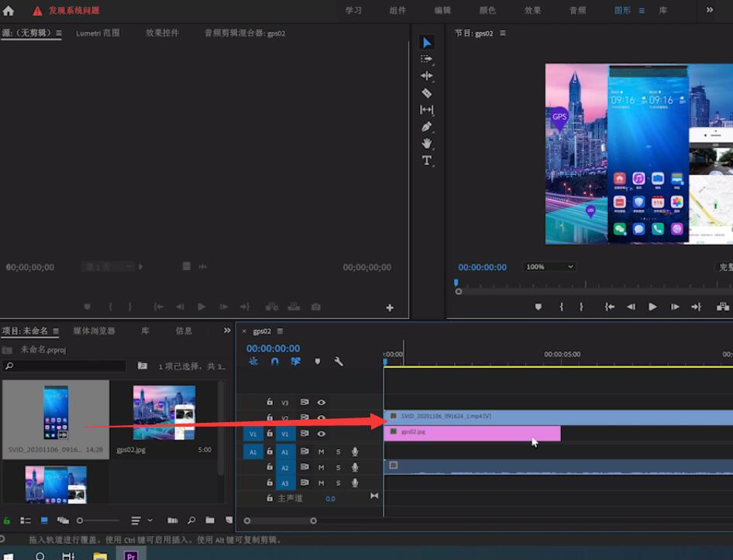Toggle Linked Selection in the timeline
Viewport: 733px width, 560px height.
[x=295, y=362]
